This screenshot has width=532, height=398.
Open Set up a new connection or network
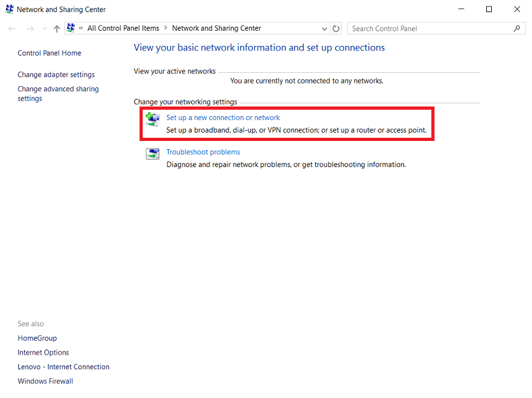coord(223,117)
